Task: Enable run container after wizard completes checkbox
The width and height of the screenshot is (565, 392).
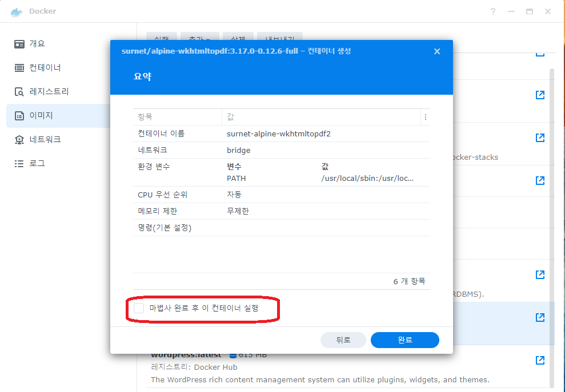Action: 139,308
